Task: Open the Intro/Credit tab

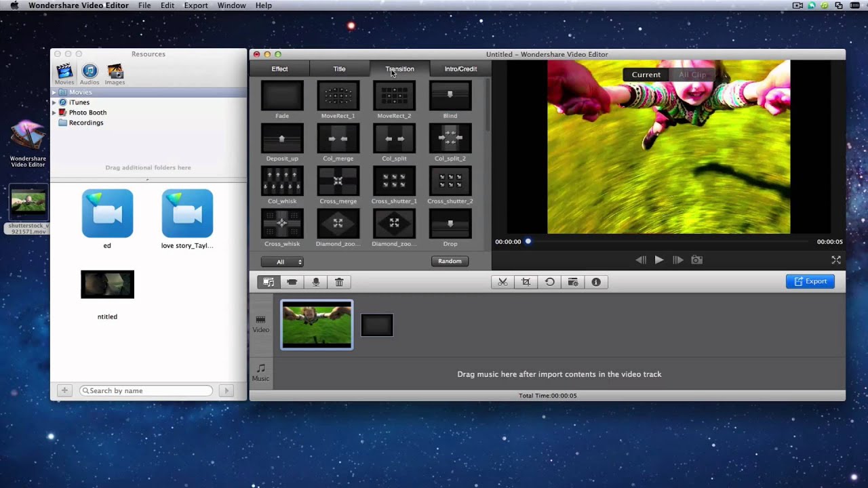Action: (460, 68)
